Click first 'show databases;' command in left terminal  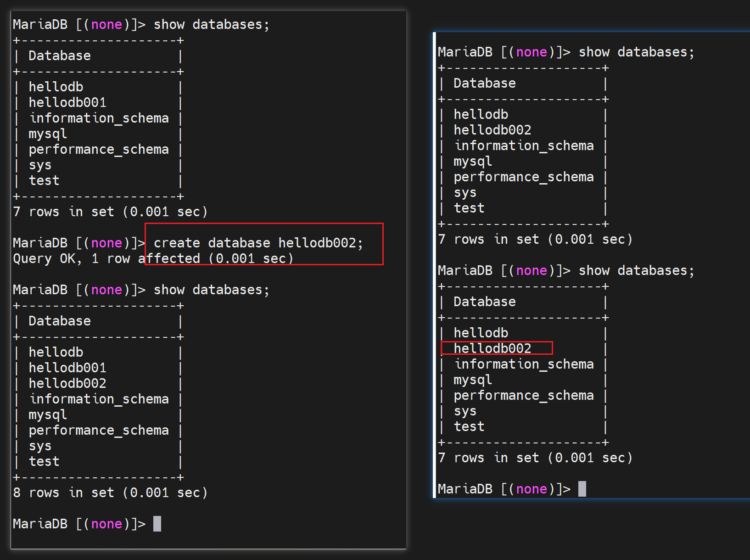pyautogui.click(x=212, y=24)
